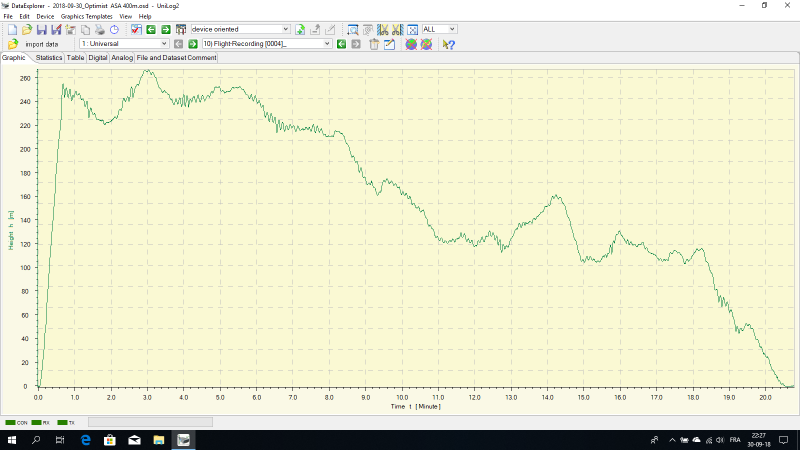The height and width of the screenshot is (450, 800).
Task: Open the Graphics Templates menu
Action: pos(87,17)
